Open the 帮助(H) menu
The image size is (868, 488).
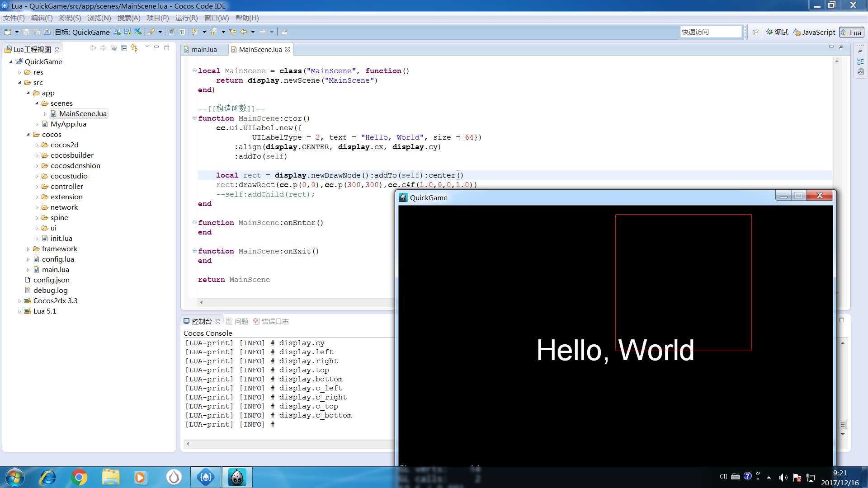point(247,18)
